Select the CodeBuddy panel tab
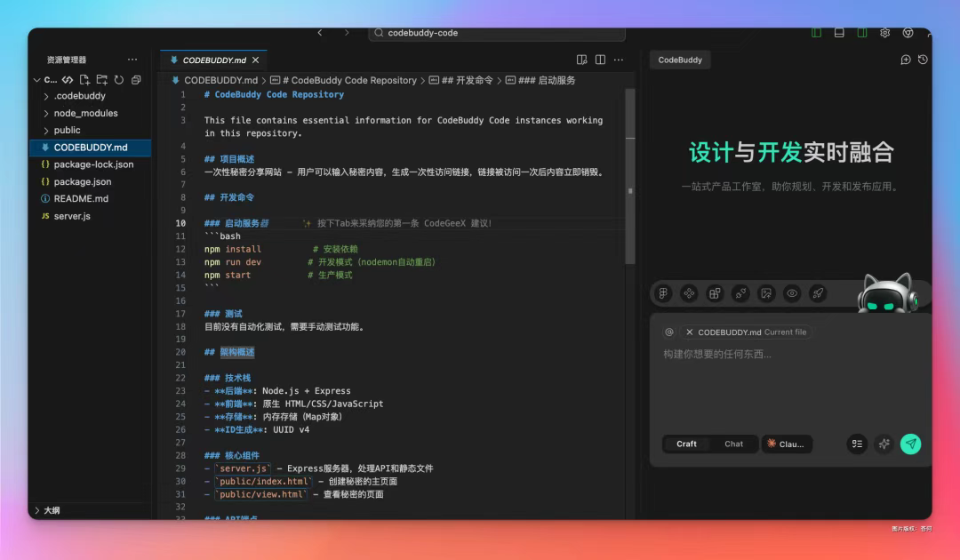This screenshot has height=560, width=960. pyautogui.click(x=680, y=60)
